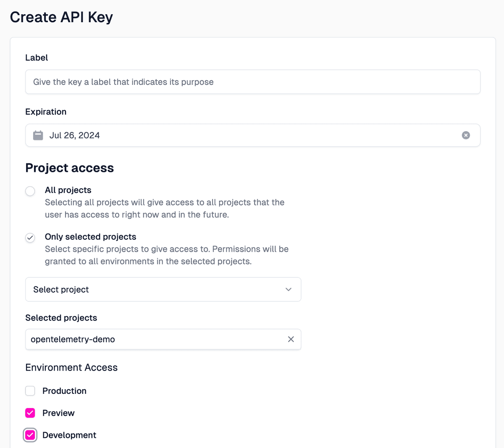This screenshot has width=504, height=448.
Task: Click the opentelemetry-demo selected project entry
Action: (126, 339)
